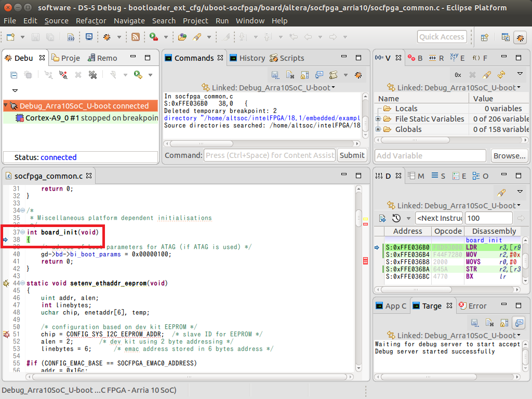Click the Refresh icon in Variables view toolbar
The width and height of the screenshot is (532, 399).
pos(501,75)
